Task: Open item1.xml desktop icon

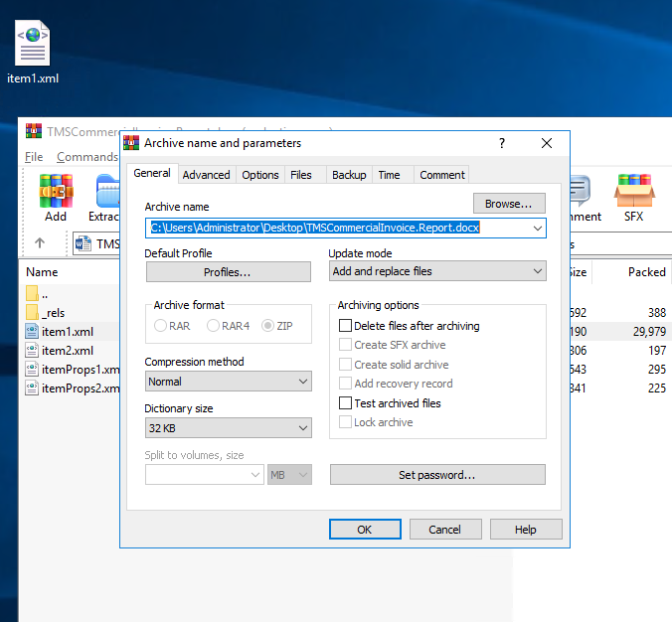Action: pyautogui.click(x=33, y=52)
